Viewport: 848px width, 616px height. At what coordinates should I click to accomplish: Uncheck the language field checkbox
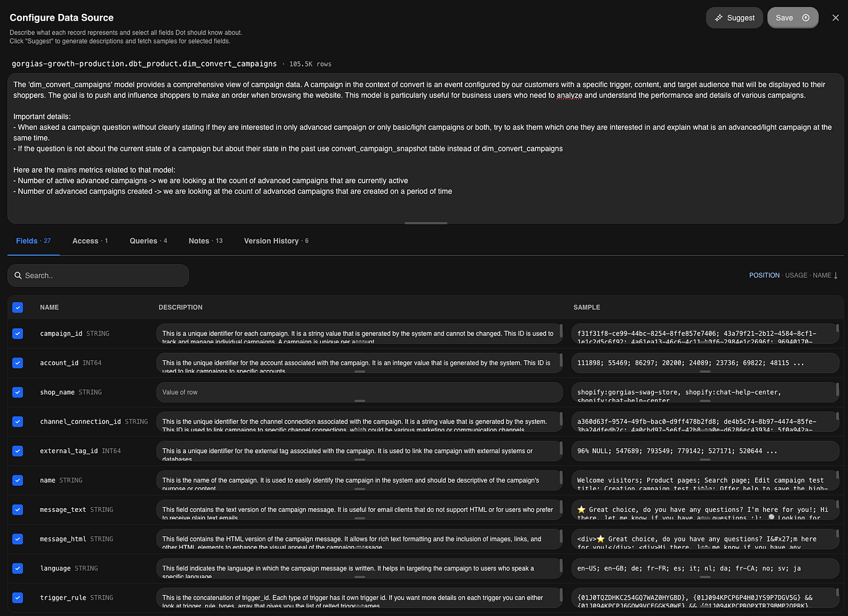[x=18, y=569]
